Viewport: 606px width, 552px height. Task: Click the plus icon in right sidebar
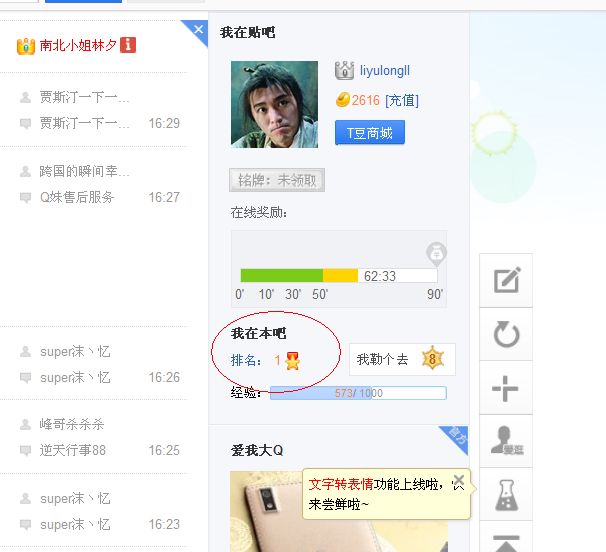click(506, 388)
